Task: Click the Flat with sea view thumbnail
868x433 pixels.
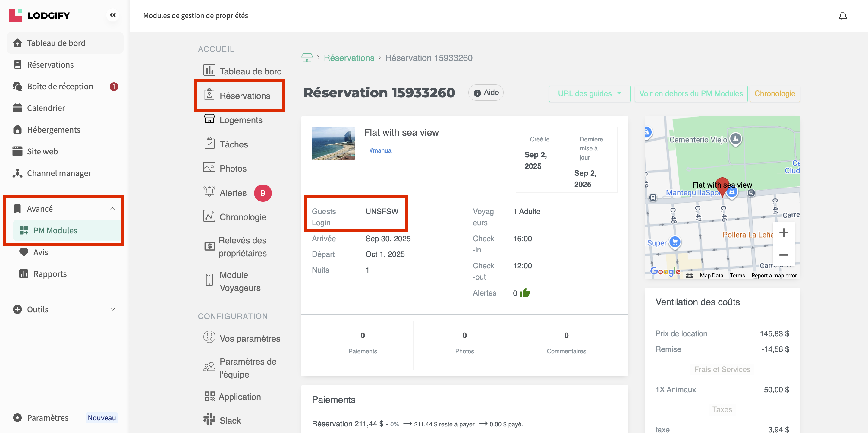Action: [333, 143]
